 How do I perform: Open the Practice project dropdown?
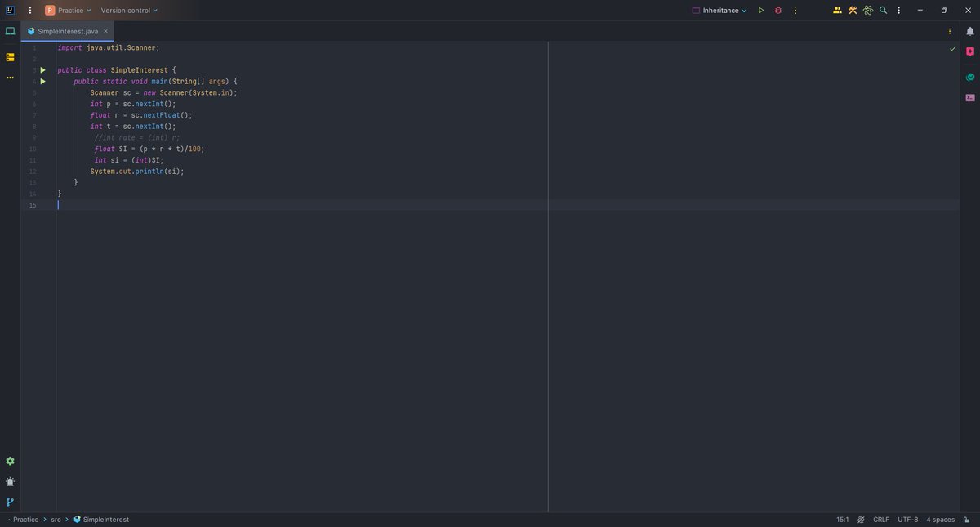click(x=68, y=11)
